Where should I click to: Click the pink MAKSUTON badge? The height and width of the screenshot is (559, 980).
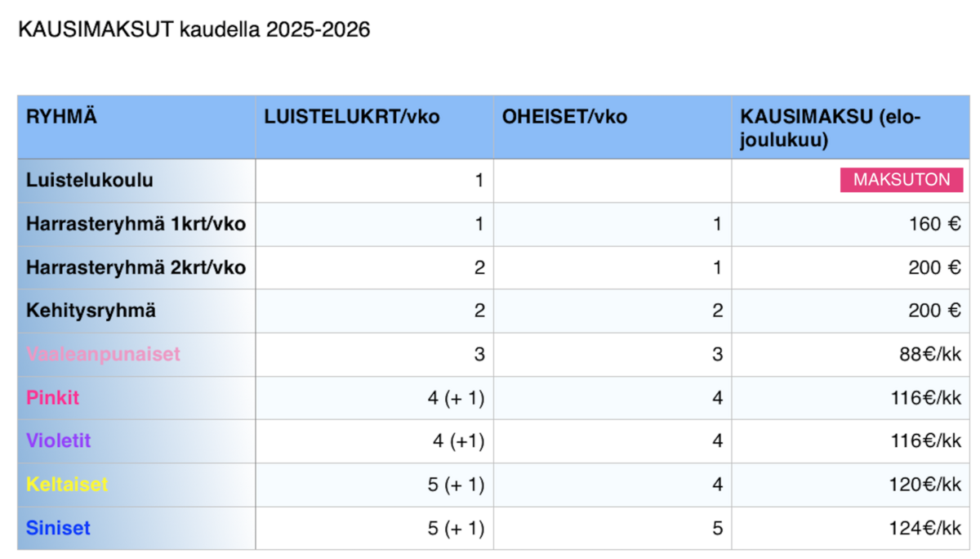[902, 181]
